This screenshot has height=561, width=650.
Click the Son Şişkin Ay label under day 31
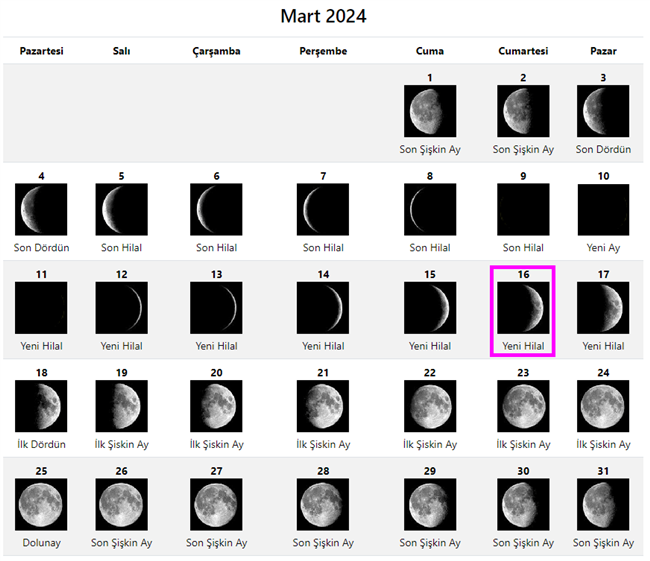tap(603, 543)
